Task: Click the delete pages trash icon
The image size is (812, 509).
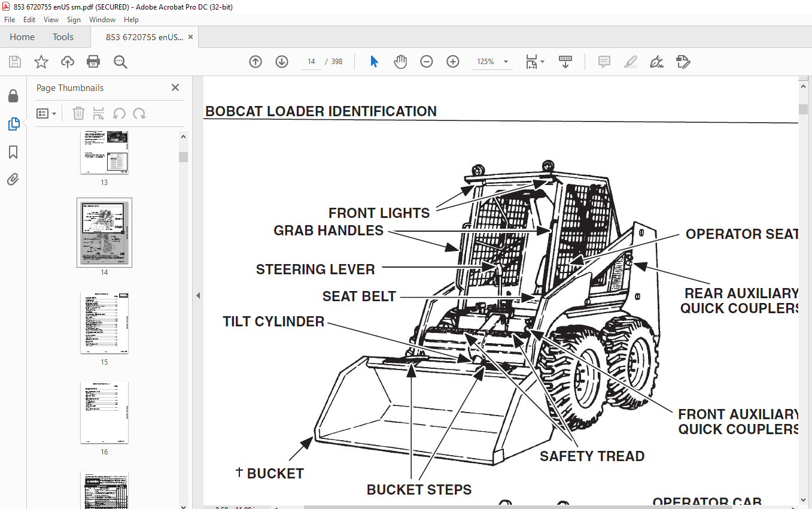Action: pos(78,113)
